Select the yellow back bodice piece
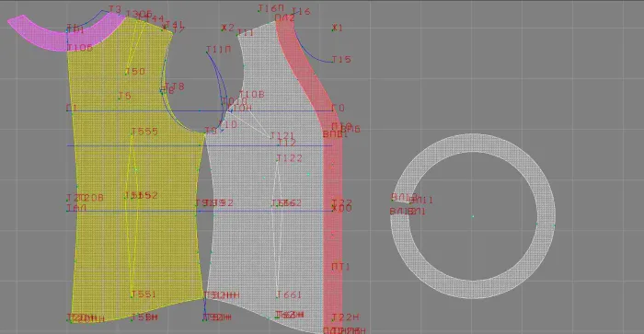 point(135,173)
